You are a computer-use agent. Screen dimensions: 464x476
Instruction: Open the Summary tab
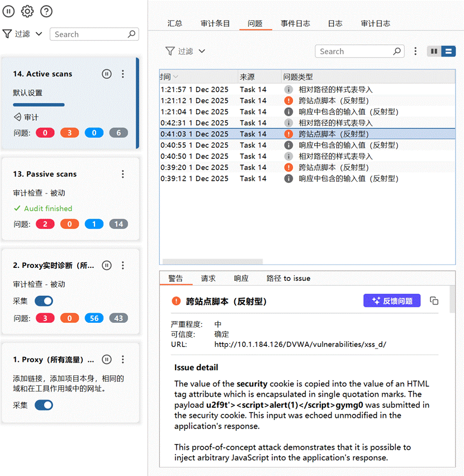click(x=175, y=23)
